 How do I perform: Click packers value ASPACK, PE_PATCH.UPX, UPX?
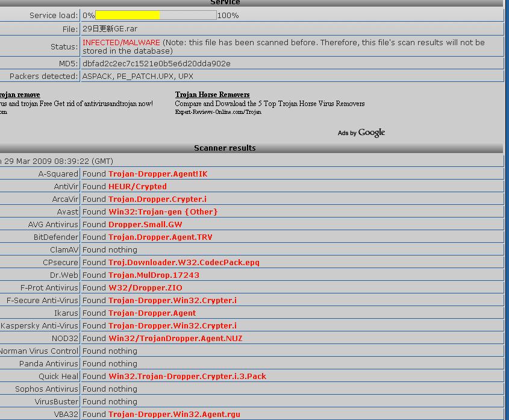point(137,77)
